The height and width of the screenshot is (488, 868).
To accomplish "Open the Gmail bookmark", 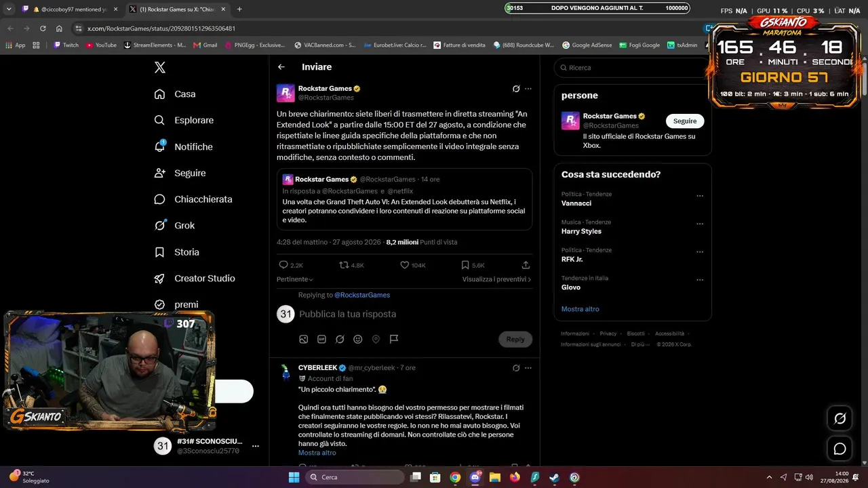I will tap(205, 45).
